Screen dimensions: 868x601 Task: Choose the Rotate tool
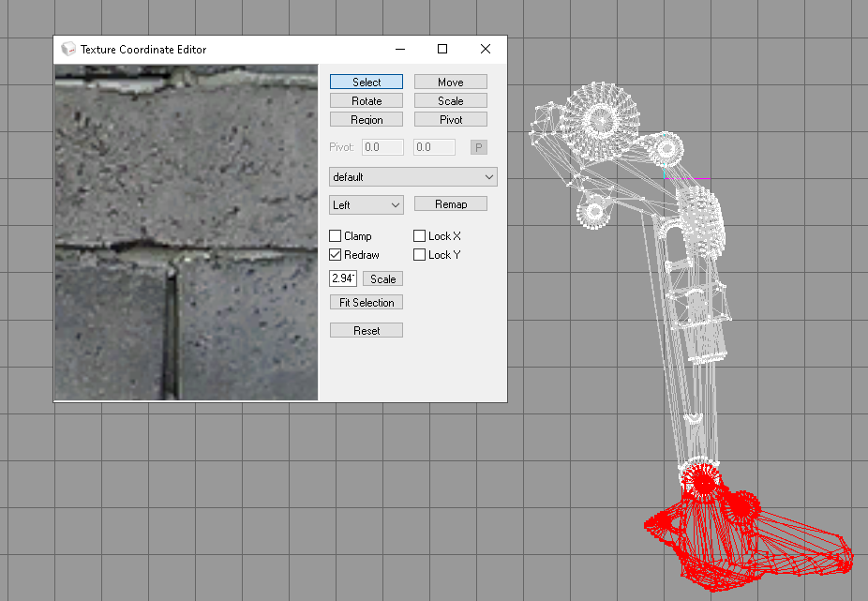point(367,101)
